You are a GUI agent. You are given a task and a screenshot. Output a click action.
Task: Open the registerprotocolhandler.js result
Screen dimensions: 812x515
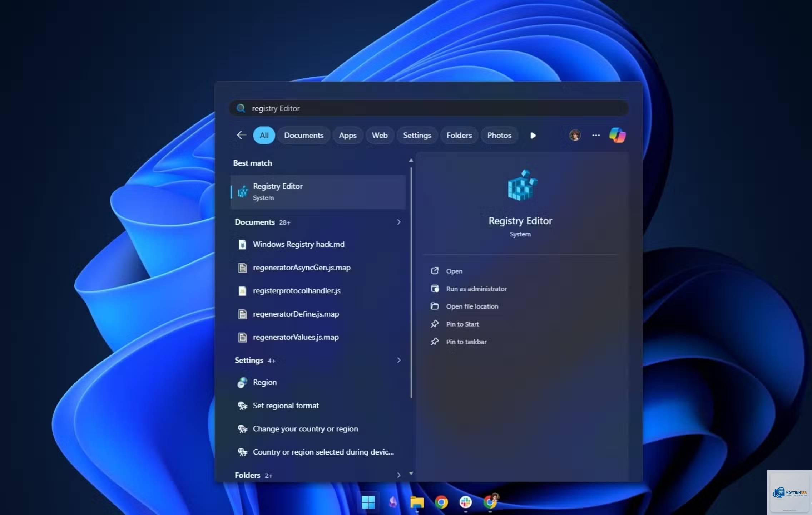[318, 291]
